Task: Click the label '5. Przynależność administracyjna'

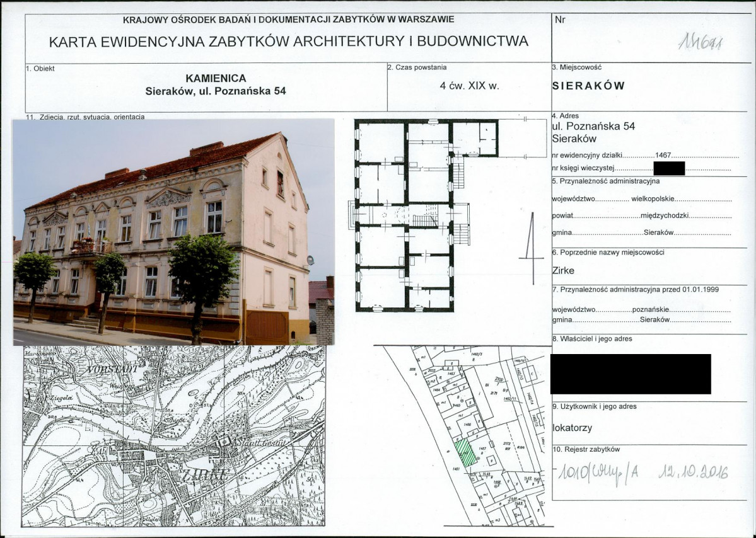Action: pyautogui.click(x=605, y=181)
